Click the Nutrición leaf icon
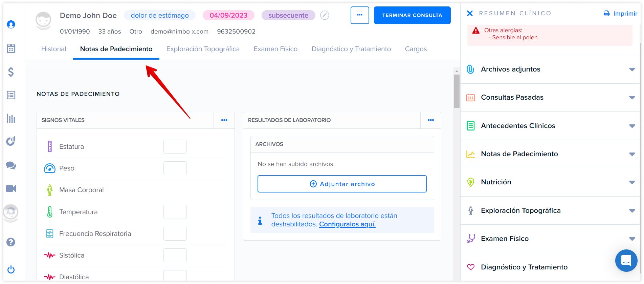The height and width of the screenshot is (284, 644). (x=470, y=182)
